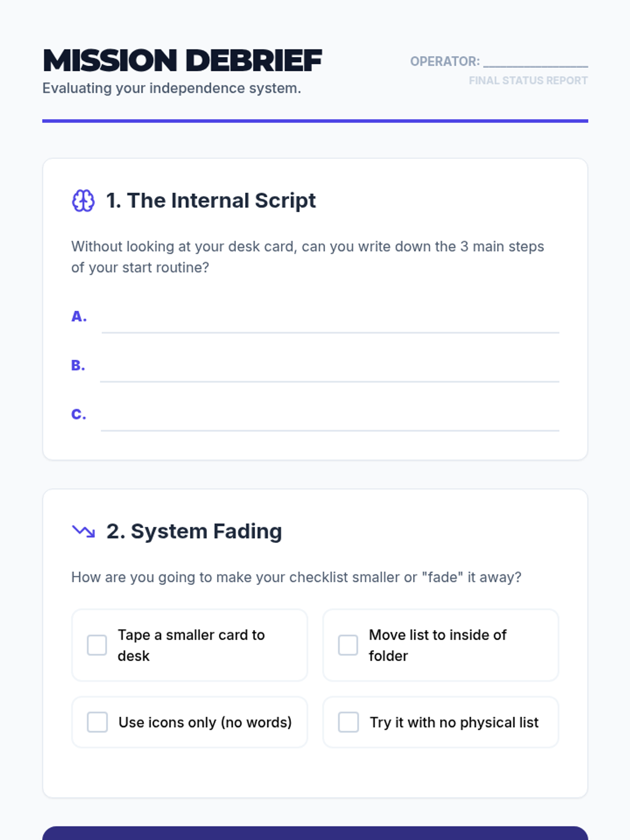Click the subtitle 'Evaluating your independence system.'

(x=172, y=88)
